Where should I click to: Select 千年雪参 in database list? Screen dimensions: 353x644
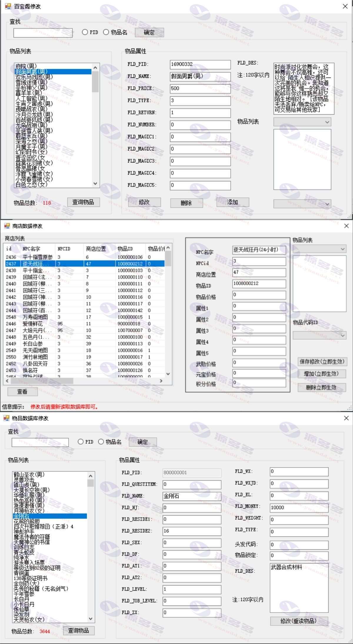pos(50,594)
